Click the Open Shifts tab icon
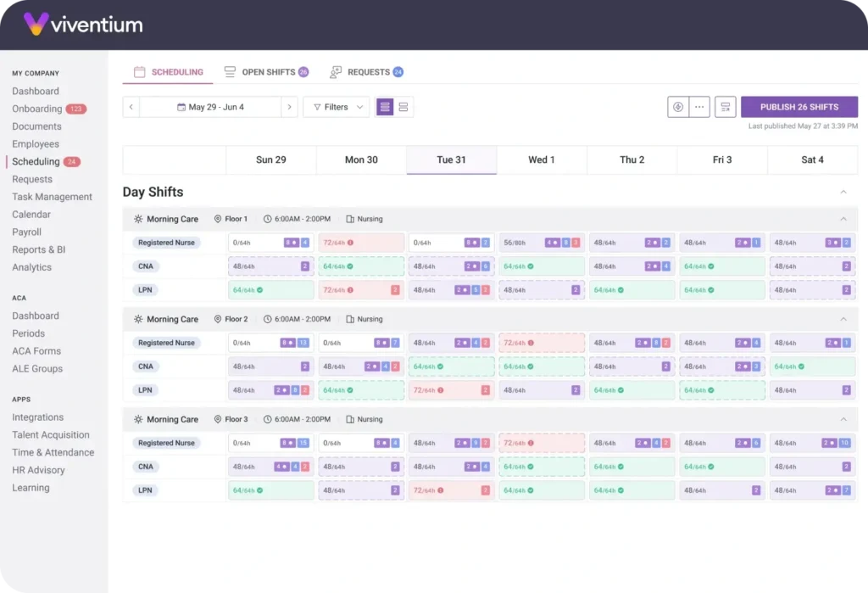 point(230,72)
